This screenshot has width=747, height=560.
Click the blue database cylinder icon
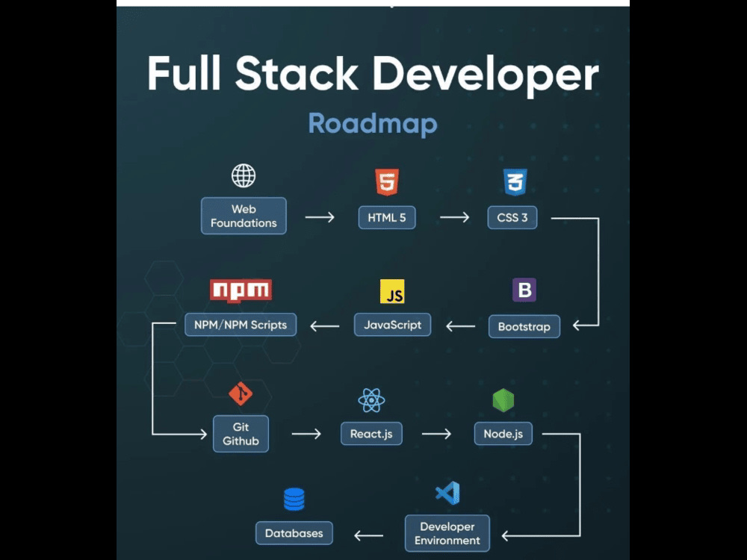[294, 500]
